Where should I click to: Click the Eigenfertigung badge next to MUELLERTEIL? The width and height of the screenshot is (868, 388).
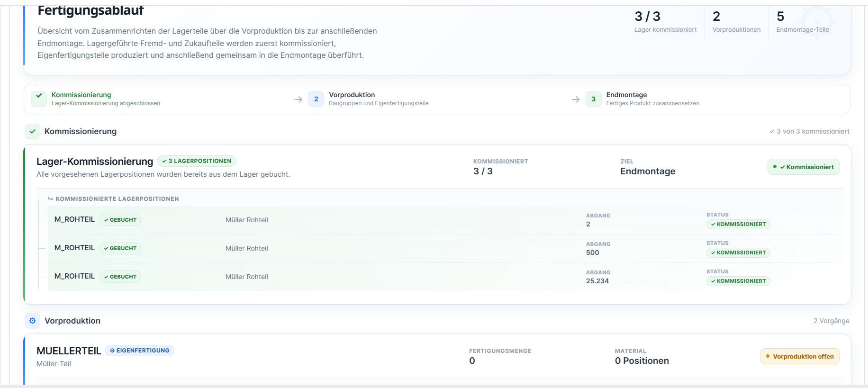pyautogui.click(x=140, y=351)
